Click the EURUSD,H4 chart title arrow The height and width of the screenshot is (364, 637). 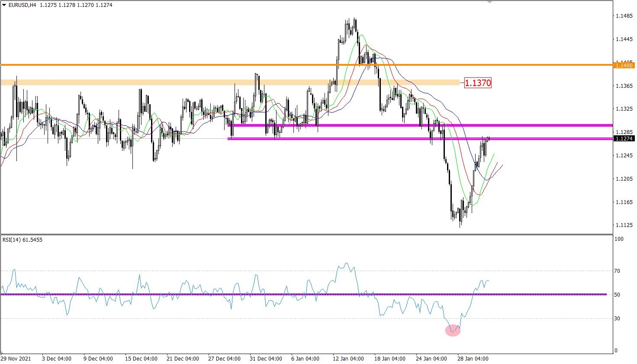[4, 5]
